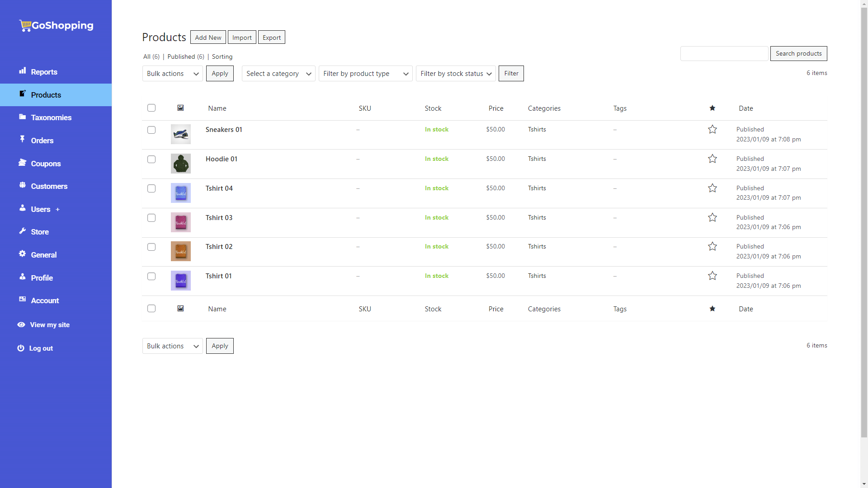Click the Published (6) tab filter
The width and height of the screenshot is (868, 488).
pyautogui.click(x=185, y=56)
